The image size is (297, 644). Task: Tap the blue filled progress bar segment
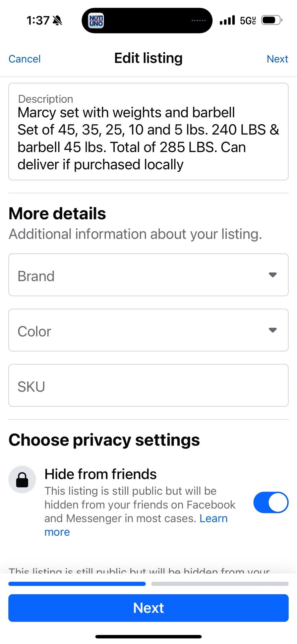click(77, 584)
